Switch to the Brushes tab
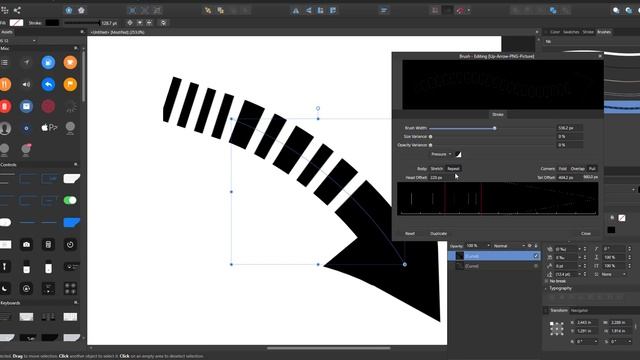The width and height of the screenshot is (640, 360). (604, 32)
